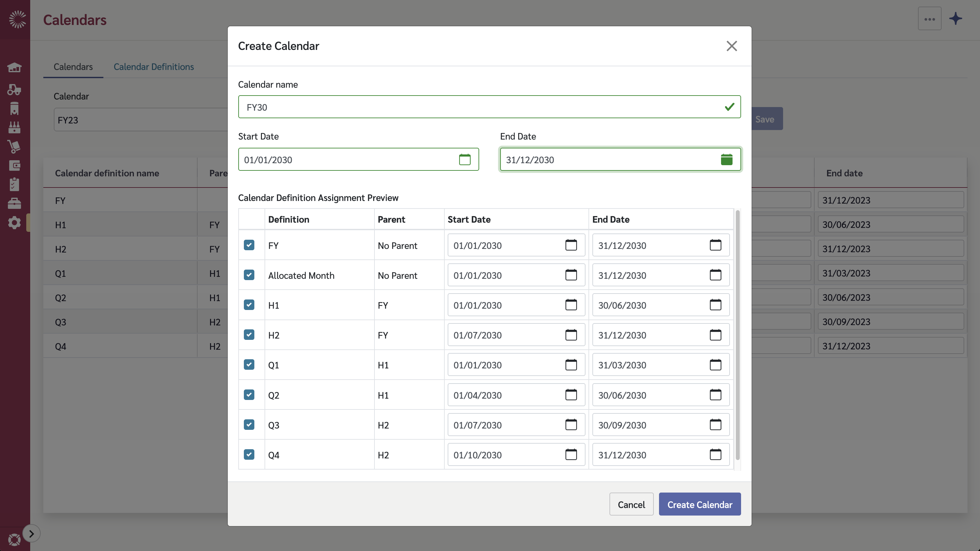Click the help lifebuoy icon

point(14,540)
